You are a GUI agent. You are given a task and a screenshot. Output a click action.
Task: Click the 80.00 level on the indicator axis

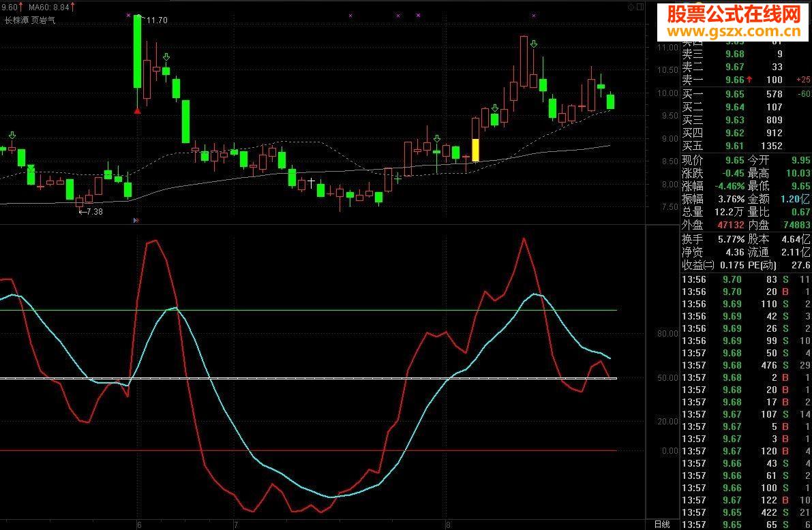[x=667, y=334]
